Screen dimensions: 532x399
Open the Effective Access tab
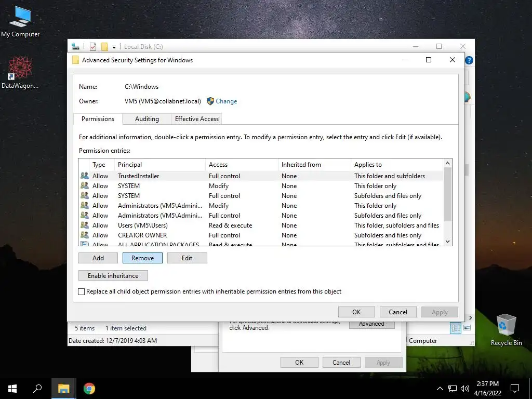point(197,119)
